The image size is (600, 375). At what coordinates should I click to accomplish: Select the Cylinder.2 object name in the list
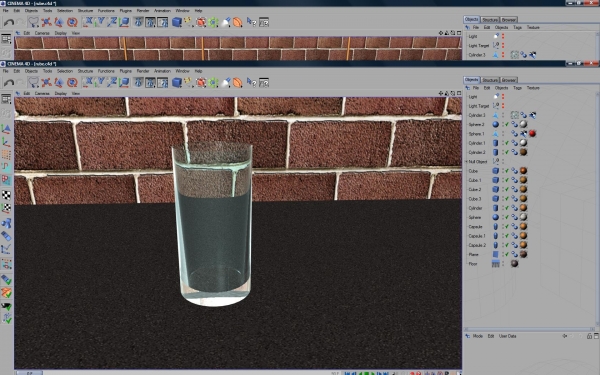(x=477, y=152)
